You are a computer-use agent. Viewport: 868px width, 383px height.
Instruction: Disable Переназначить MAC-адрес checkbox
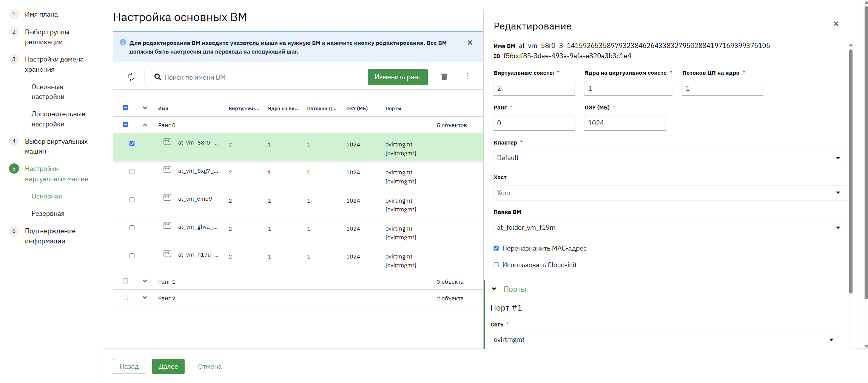[x=496, y=248]
